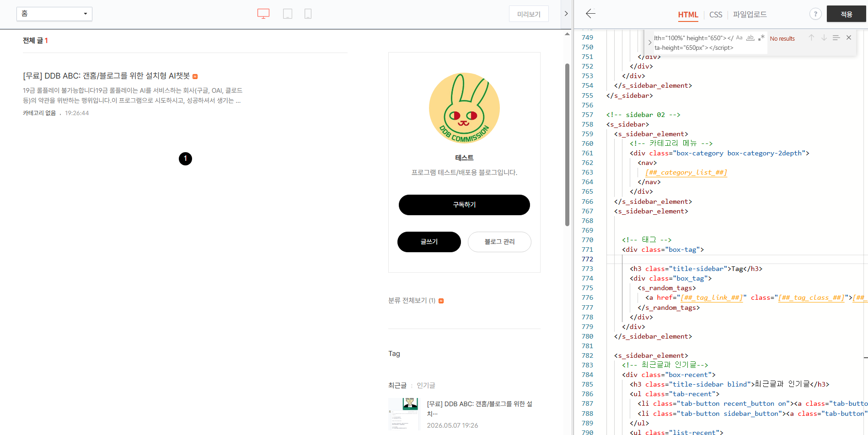Click the 적용 apply button
Image resolution: width=868 pixels, height=435 pixels.
point(846,14)
